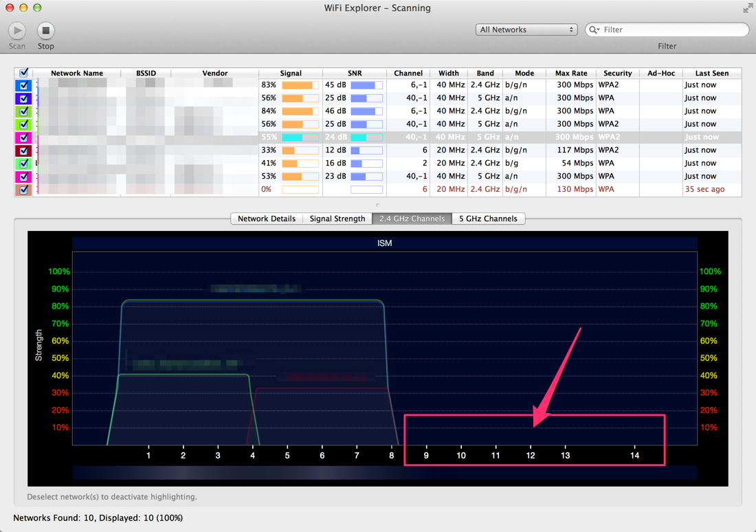Switch to the Signal Strength tab

[337, 219]
